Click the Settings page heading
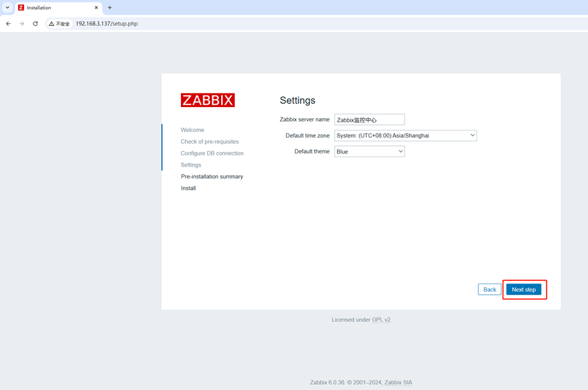The image size is (588, 390). point(297,100)
